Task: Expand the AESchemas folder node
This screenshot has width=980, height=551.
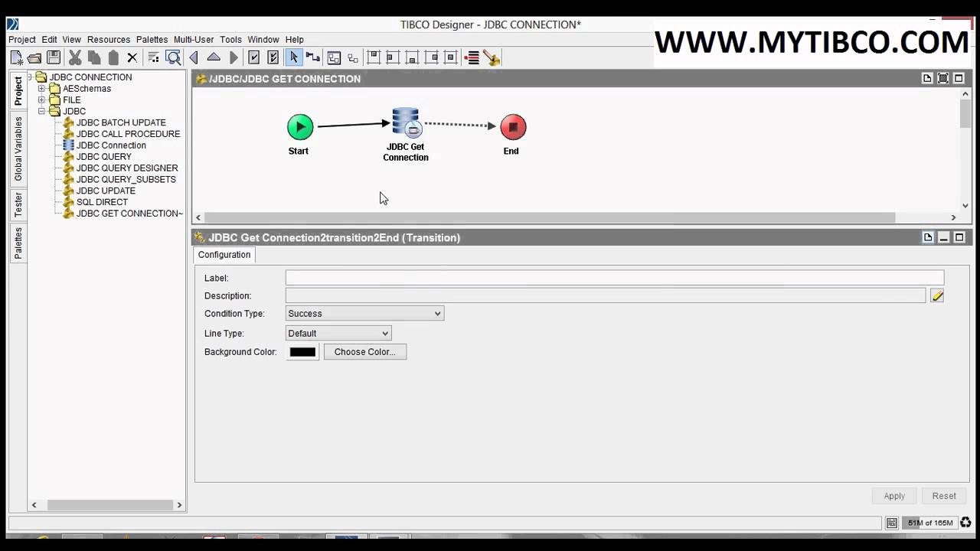Action: [41, 89]
